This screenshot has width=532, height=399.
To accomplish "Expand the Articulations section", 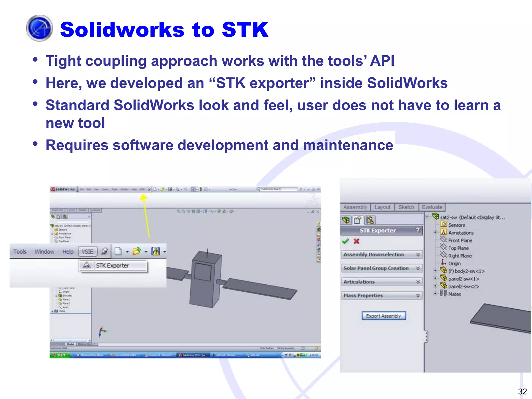I will pos(382,282).
